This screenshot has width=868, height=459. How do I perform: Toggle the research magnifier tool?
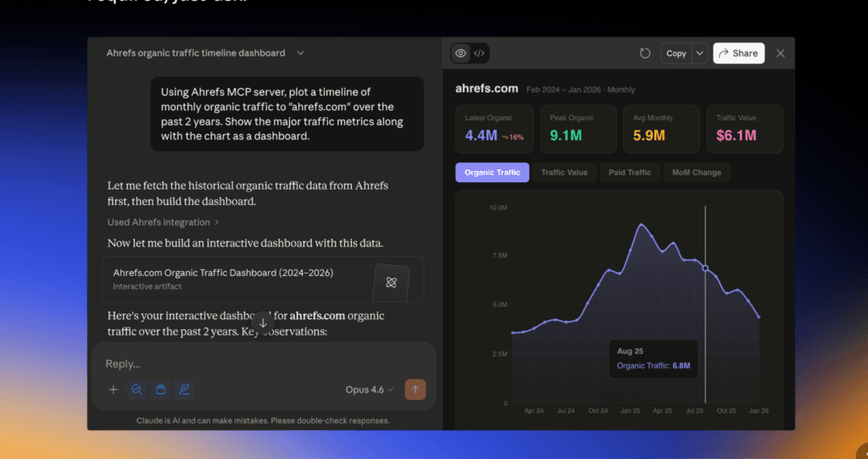[x=136, y=390]
